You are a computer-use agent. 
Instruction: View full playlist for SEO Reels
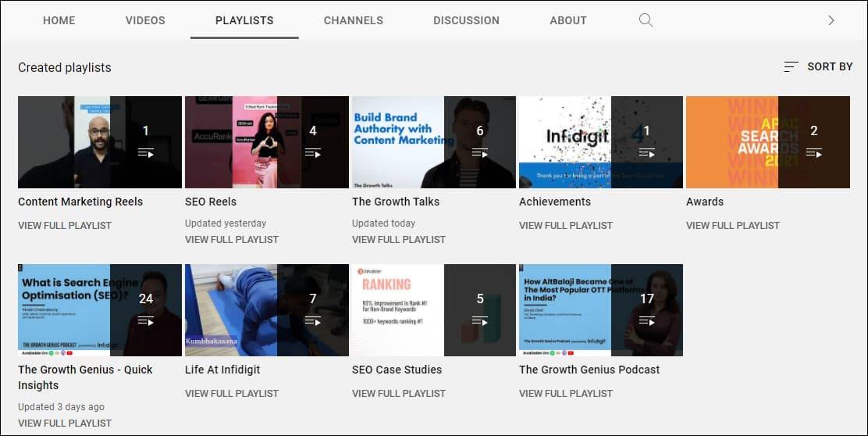(232, 239)
